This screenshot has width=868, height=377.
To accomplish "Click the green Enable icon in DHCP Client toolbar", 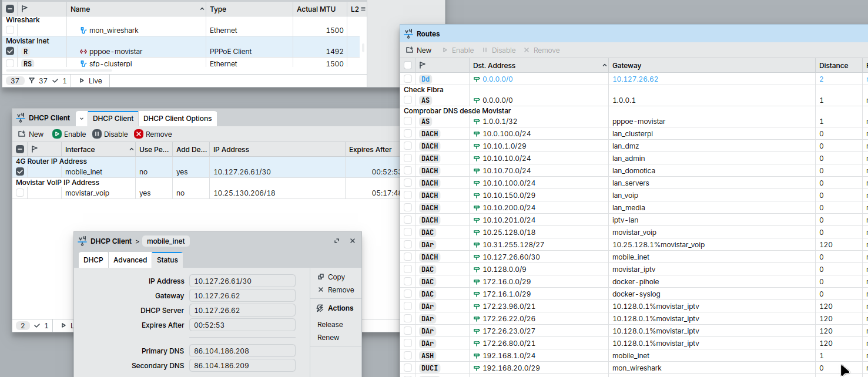I will 57,134.
